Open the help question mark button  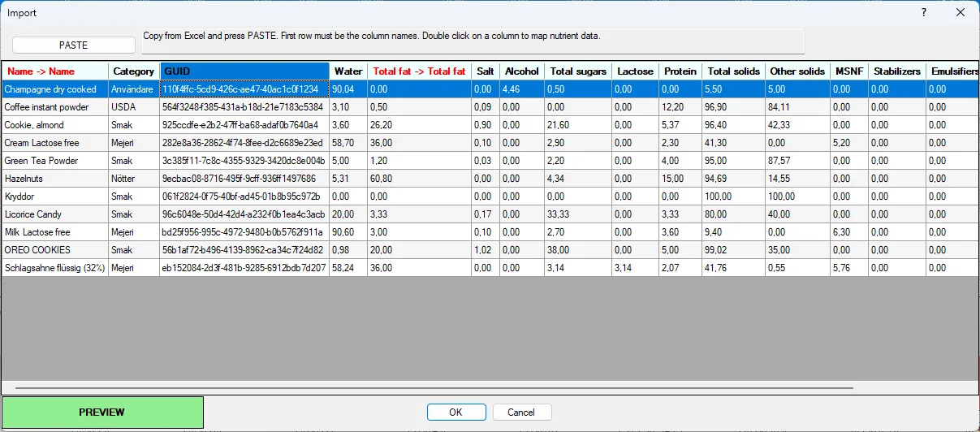point(924,13)
